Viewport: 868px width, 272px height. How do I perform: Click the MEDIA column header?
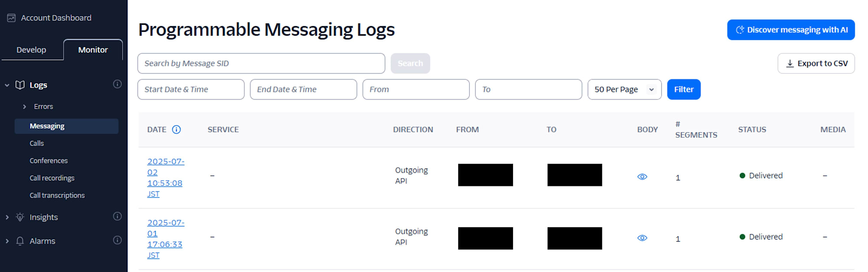pyautogui.click(x=833, y=129)
